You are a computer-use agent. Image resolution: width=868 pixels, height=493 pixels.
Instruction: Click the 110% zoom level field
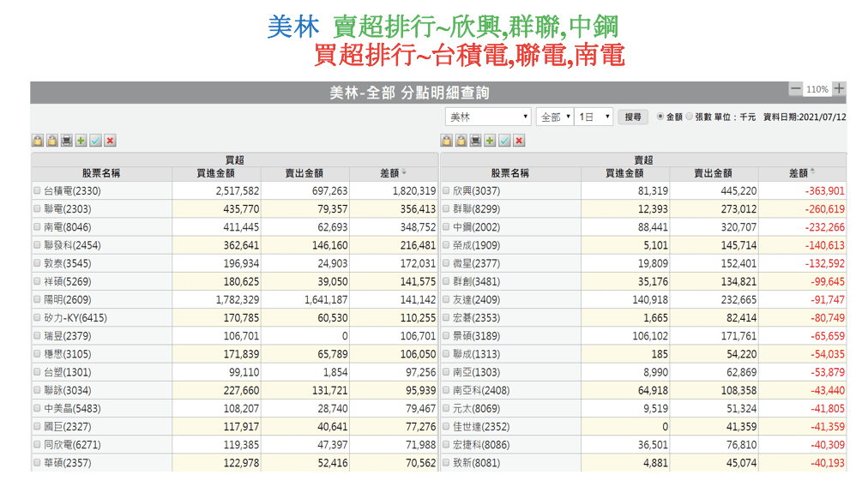pos(817,89)
